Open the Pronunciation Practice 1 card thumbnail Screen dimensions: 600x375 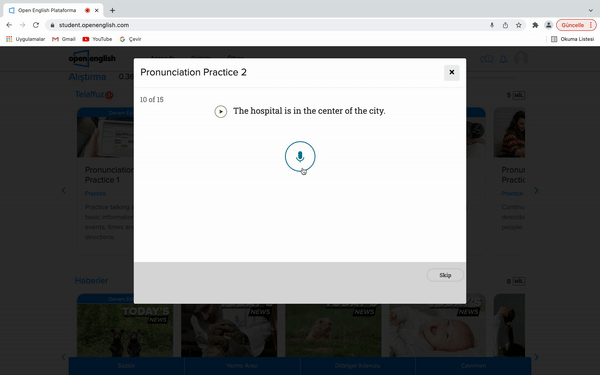pos(105,137)
